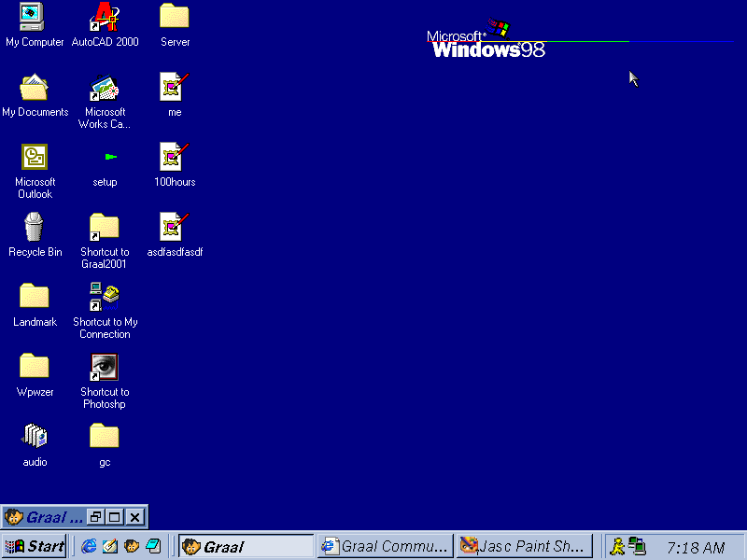This screenshot has height=560, width=747.
Task: Select the AutoCAD 2000 shortcut
Action: [x=105, y=17]
